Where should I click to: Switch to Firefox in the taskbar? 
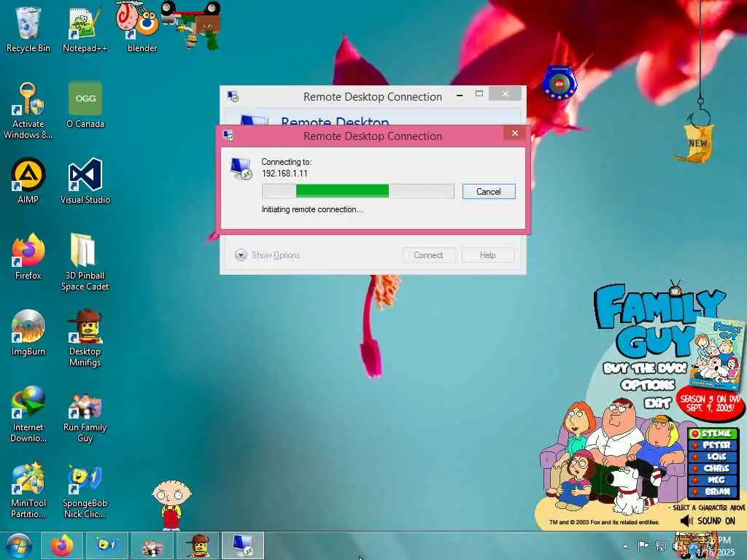[x=62, y=545]
